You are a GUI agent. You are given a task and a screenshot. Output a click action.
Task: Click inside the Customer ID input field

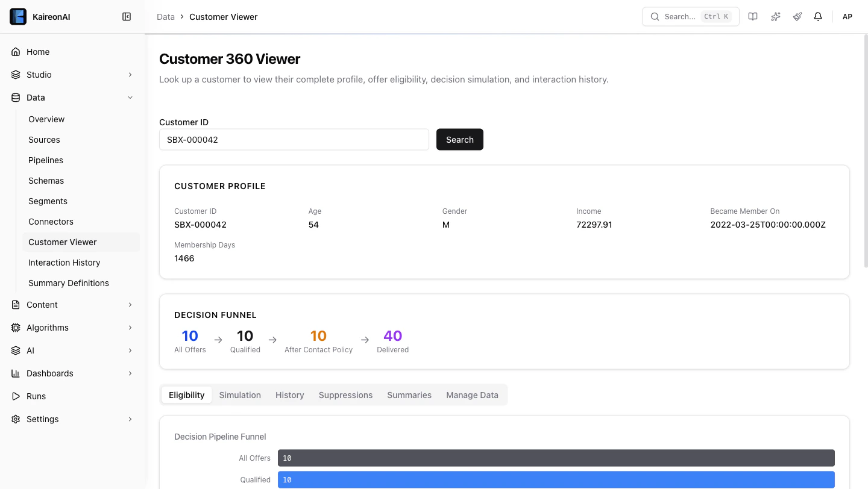click(x=294, y=139)
